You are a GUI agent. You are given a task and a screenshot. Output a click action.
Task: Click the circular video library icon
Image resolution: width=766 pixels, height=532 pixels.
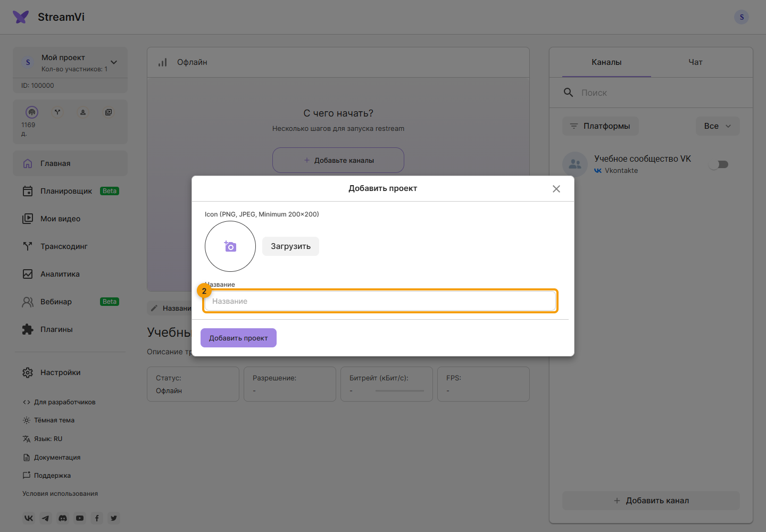tap(109, 112)
